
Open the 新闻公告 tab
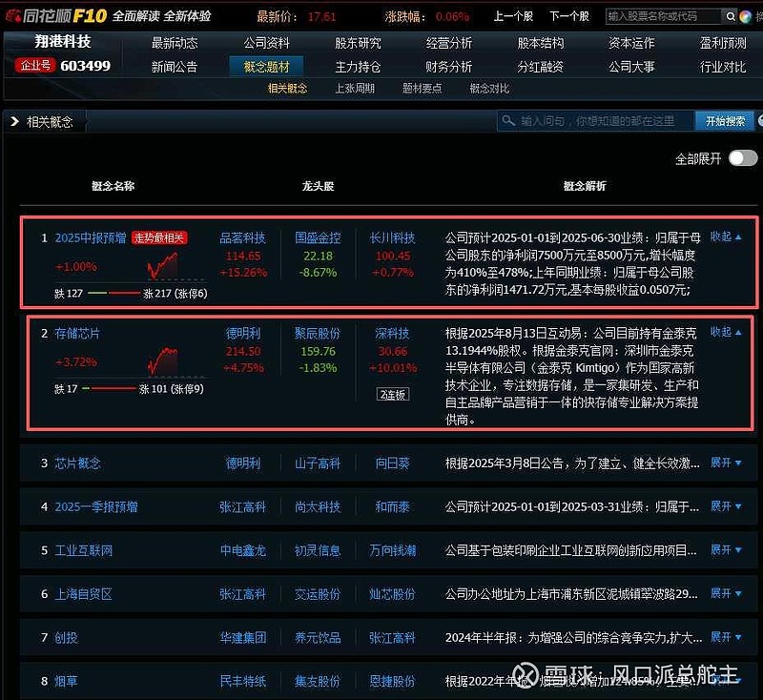[x=175, y=67]
